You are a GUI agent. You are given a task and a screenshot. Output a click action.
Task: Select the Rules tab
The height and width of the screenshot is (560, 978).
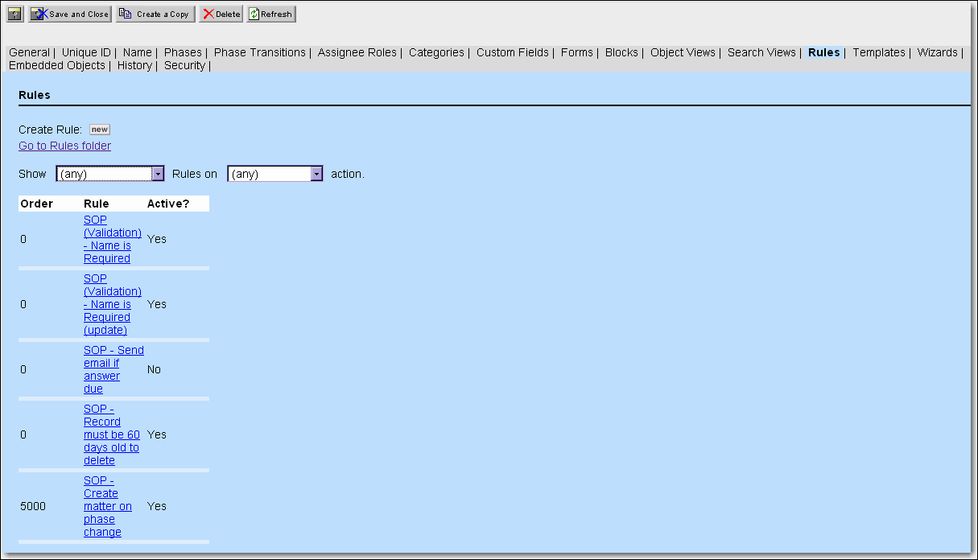click(x=824, y=52)
